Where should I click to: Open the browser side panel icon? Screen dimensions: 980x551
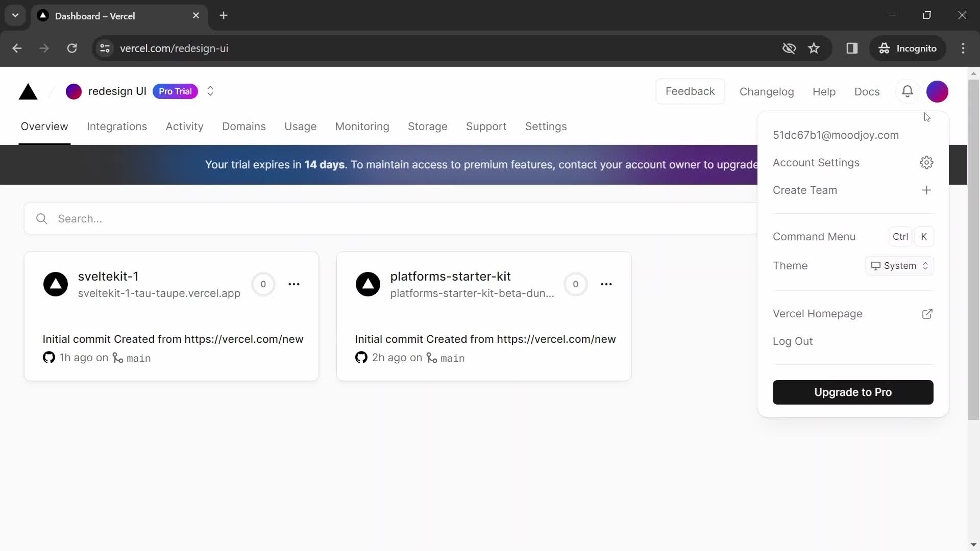[852, 48]
